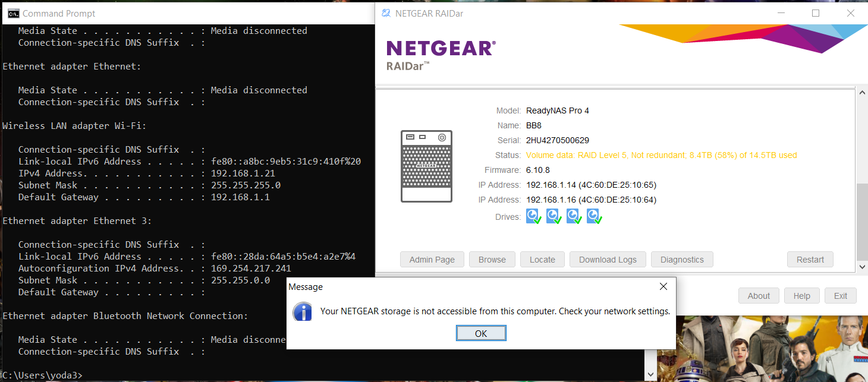Restart the ReadyNAS Pro 4
868x382 pixels.
point(810,259)
